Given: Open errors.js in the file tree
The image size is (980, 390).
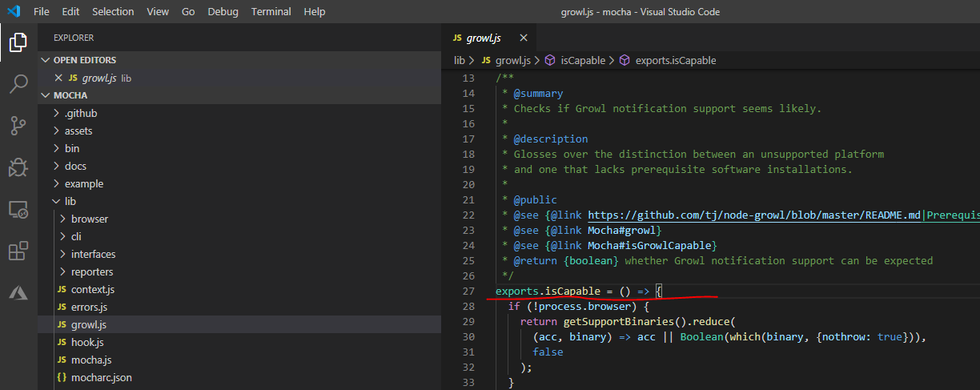Looking at the screenshot, I should [239, 307].
